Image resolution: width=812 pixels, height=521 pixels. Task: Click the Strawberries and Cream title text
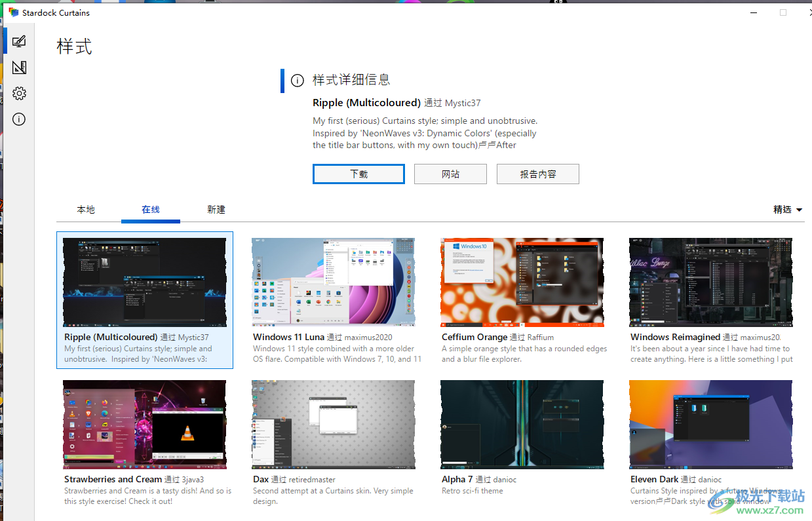(x=113, y=479)
